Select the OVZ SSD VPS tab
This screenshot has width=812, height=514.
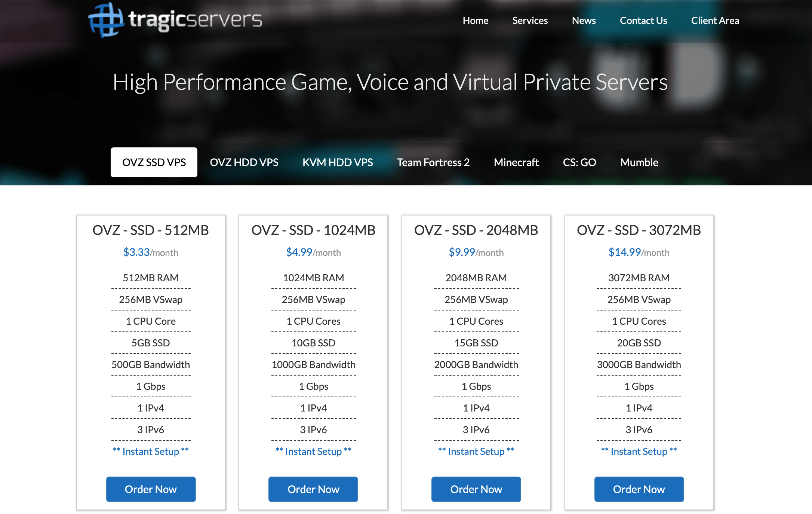154,162
